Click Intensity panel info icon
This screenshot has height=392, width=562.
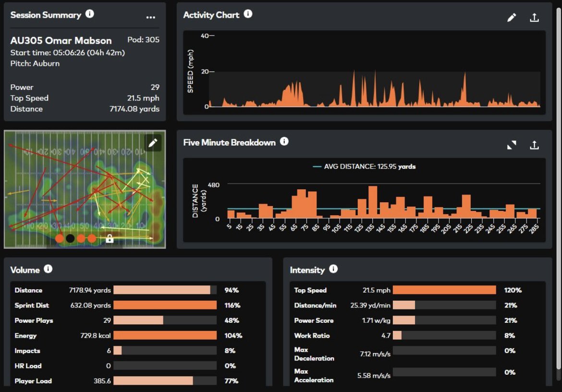333,269
